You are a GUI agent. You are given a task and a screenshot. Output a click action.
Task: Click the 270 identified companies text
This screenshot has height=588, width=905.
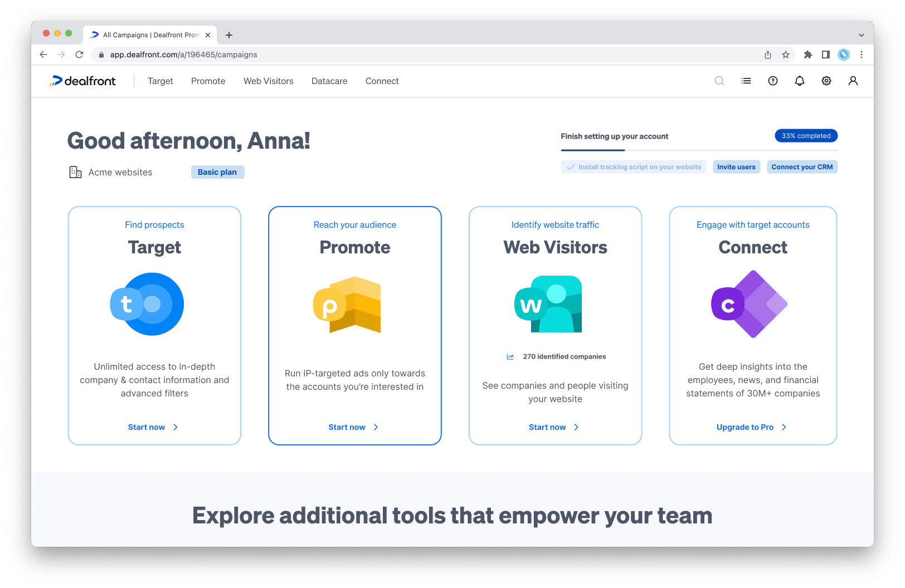coord(565,356)
